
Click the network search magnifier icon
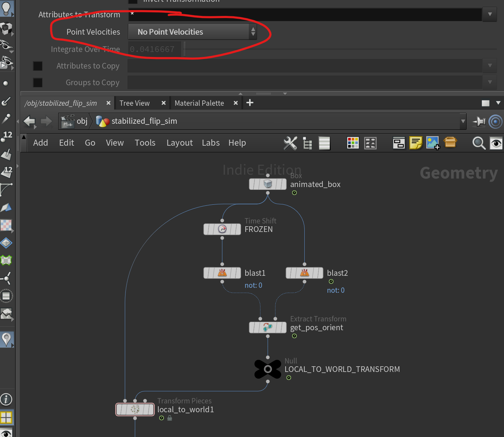(479, 143)
